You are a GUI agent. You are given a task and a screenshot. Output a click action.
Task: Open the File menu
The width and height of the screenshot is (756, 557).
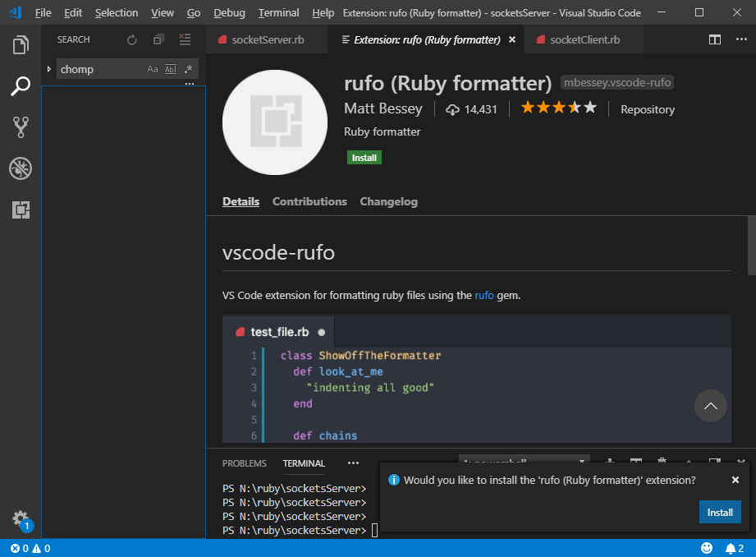tap(43, 12)
